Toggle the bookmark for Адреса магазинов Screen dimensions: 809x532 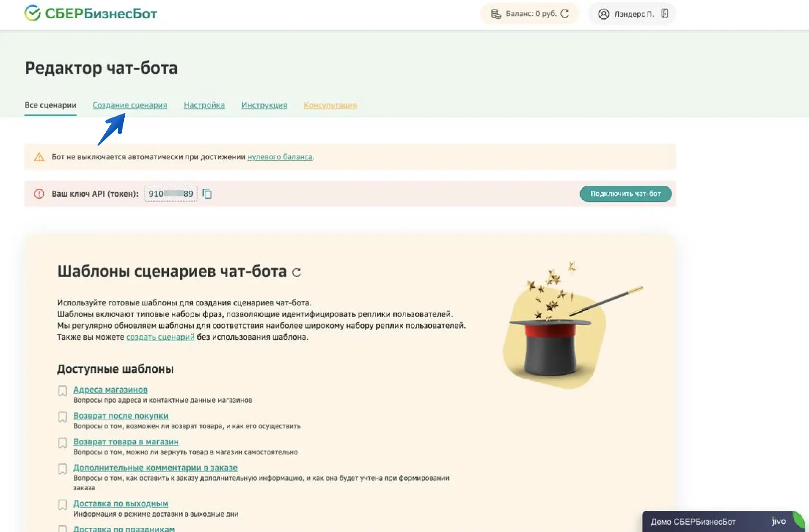[62, 391]
